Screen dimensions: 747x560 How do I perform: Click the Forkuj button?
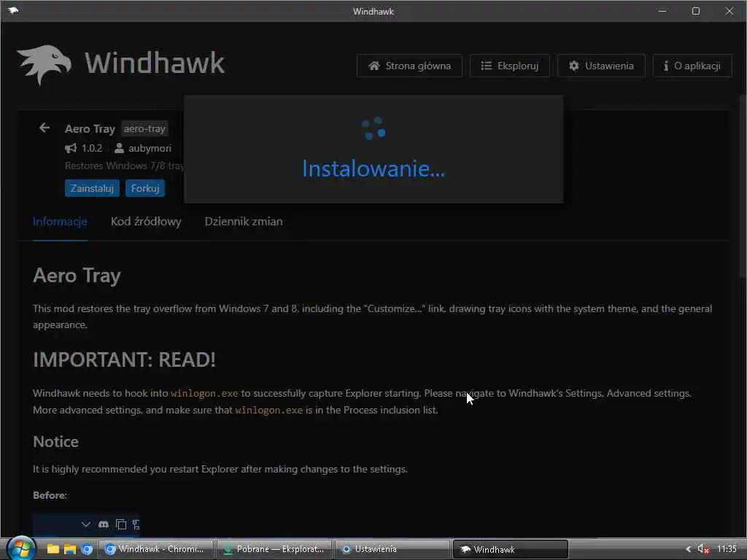click(x=145, y=188)
